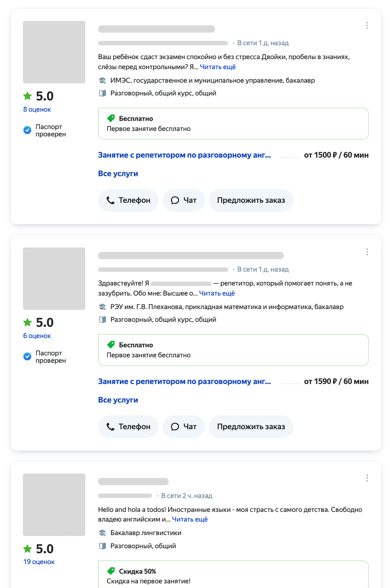Open the 19 оценок reviews link
Image resolution: width=392 pixels, height=588 pixels.
click(x=39, y=561)
